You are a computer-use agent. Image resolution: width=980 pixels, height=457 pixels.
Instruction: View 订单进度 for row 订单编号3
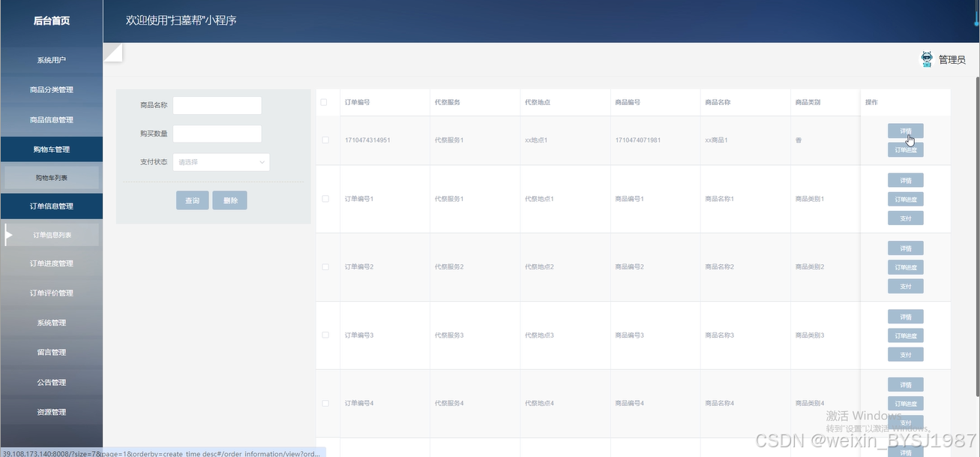coord(906,336)
